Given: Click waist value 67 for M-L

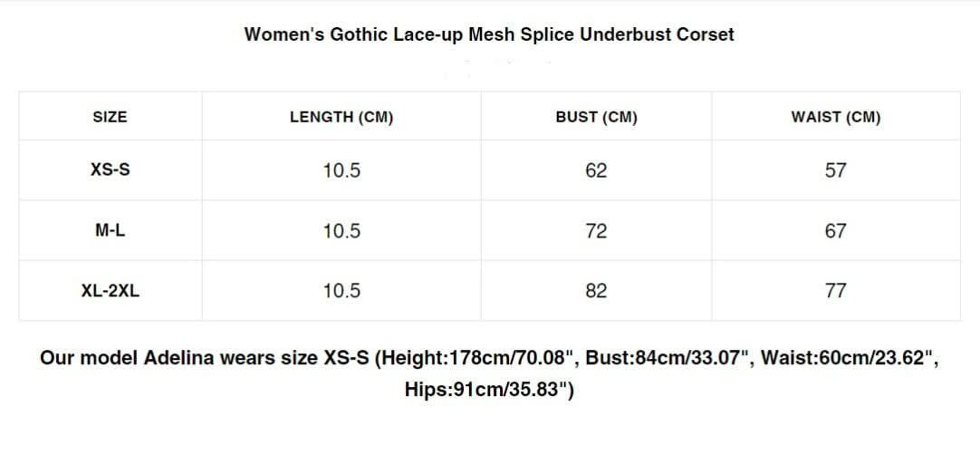Looking at the screenshot, I should click(x=836, y=231).
